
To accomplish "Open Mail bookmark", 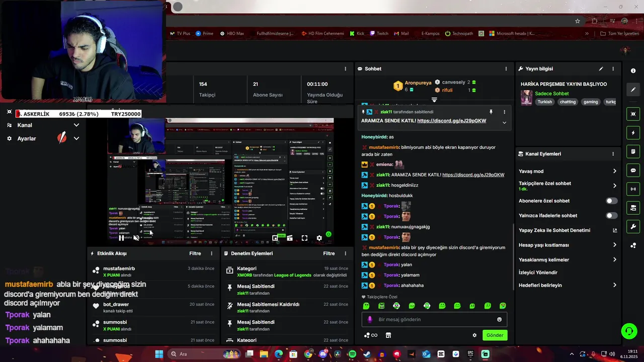I will click(401, 34).
